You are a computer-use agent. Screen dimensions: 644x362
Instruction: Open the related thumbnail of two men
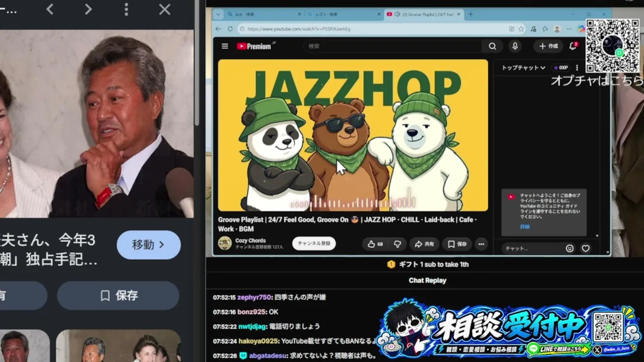click(118, 346)
